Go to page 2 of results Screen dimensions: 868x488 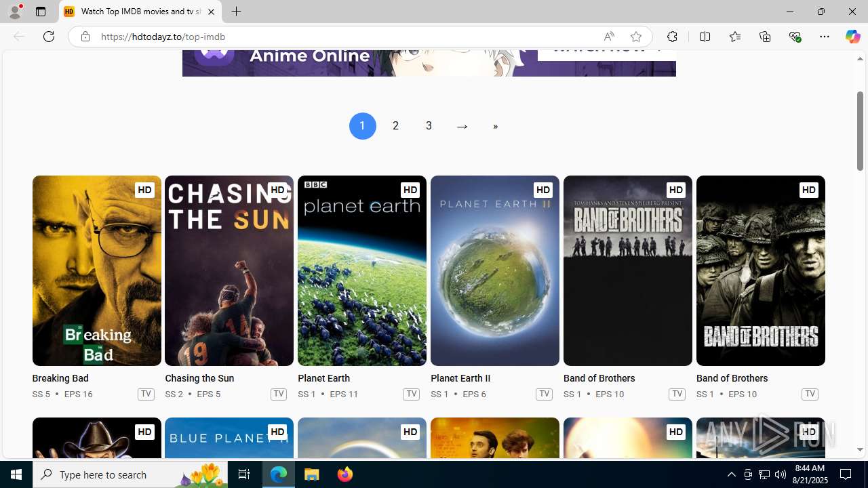point(395,126)
